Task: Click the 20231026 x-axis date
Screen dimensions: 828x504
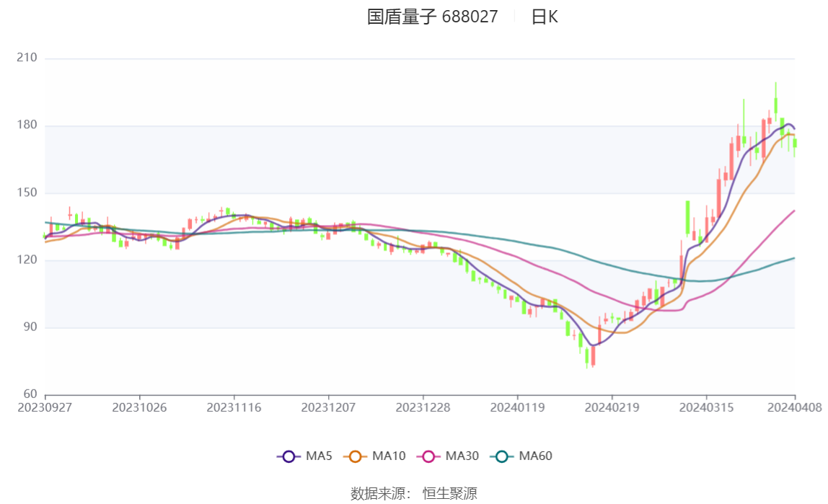Action: tap(139, 407)
